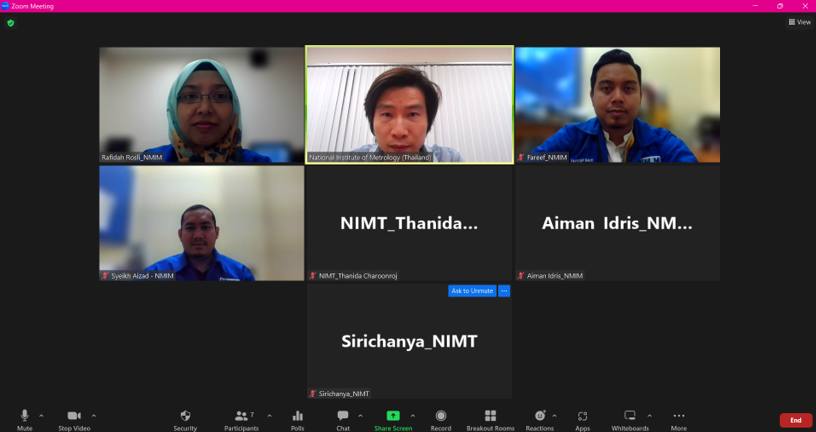Launch the Polls icon
Image resolution: width=816 pixels, height=432 pixels.
click(297, 416)
